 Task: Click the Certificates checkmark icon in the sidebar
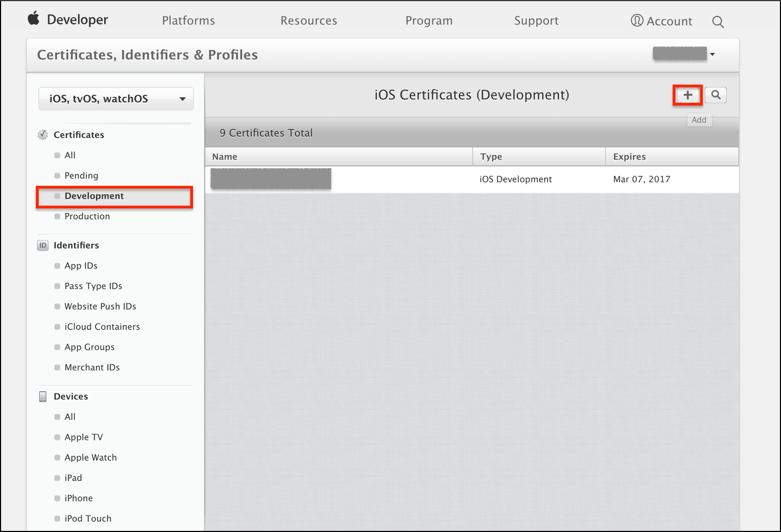[x=42, y=134]
